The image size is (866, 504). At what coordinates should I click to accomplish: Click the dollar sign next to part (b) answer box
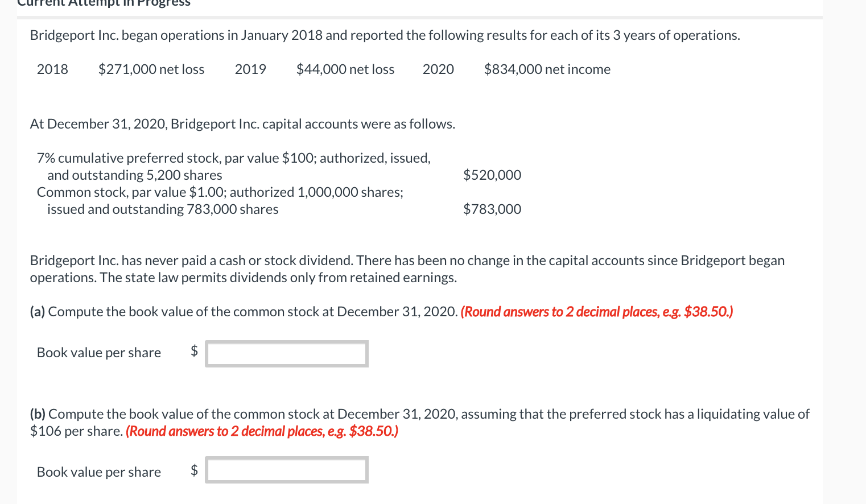pyautogui.click(x=194, y=470)
